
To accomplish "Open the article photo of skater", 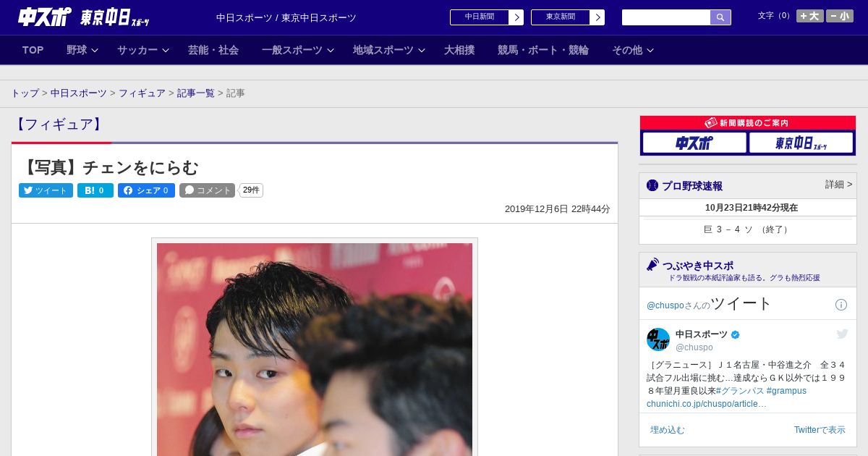I will tap(315, 350).
